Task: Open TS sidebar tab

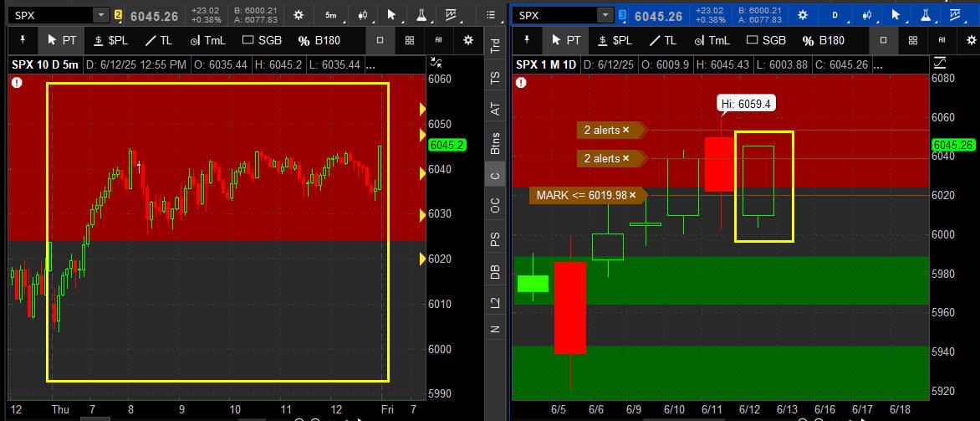Action: (495, 78)
